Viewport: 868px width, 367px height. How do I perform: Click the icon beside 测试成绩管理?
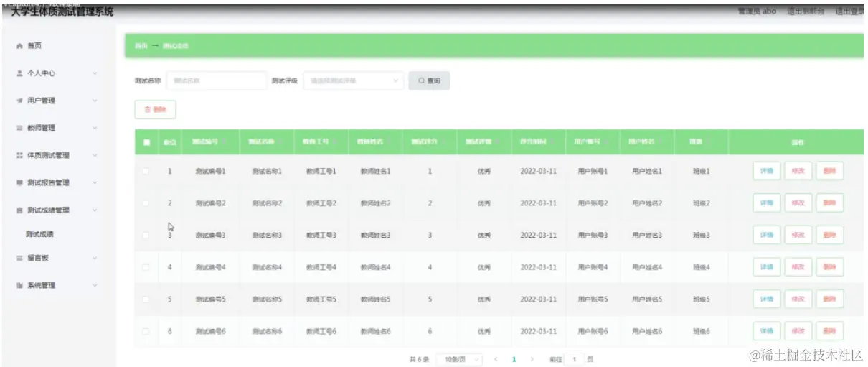click(19, 210)
